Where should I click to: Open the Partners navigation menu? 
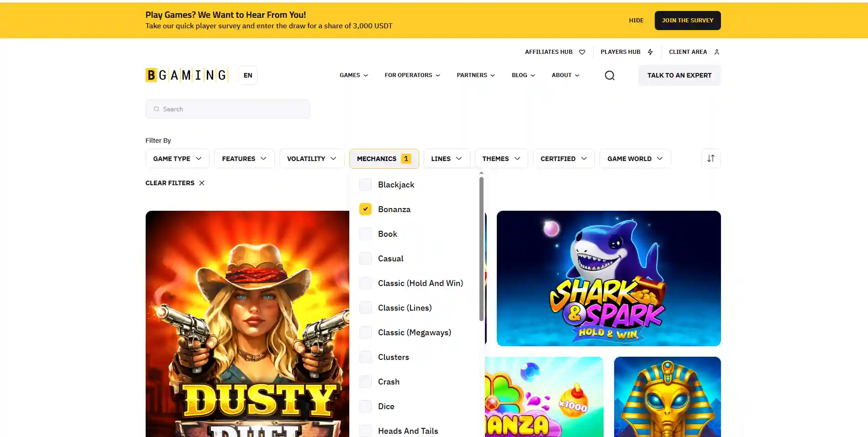[x=476, y=75]
